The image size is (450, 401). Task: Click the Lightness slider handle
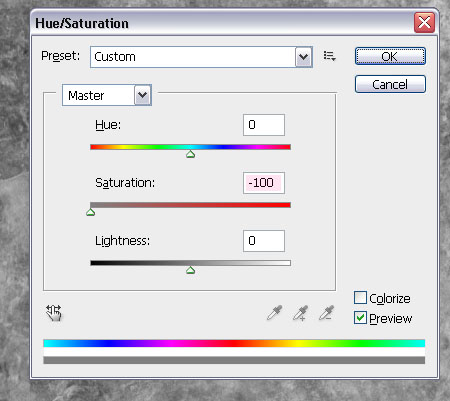click(190, 270)
